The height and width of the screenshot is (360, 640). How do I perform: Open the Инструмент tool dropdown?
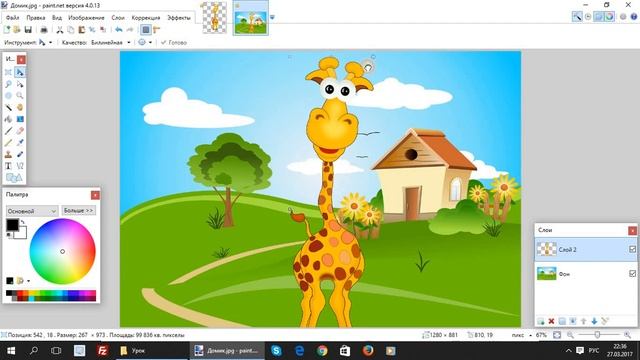coord(51,42)
